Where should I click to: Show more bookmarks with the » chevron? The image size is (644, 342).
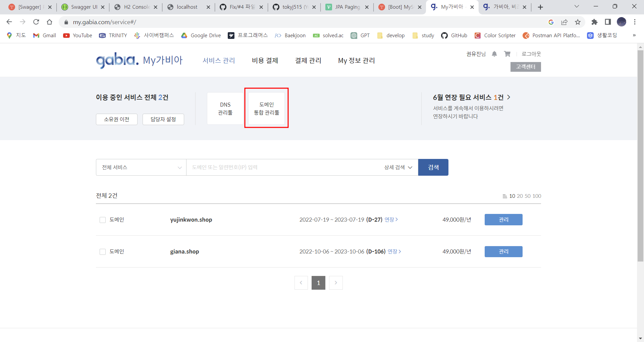634,35
